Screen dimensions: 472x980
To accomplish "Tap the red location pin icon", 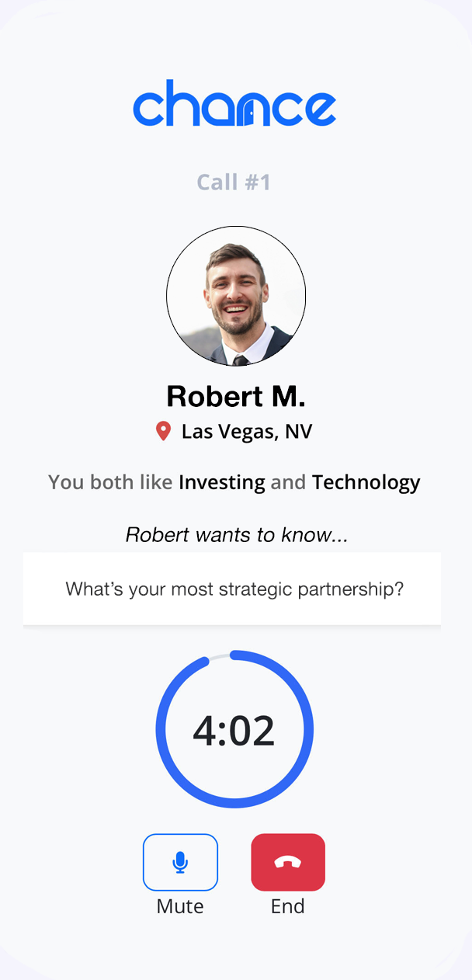I will (163, 432).
